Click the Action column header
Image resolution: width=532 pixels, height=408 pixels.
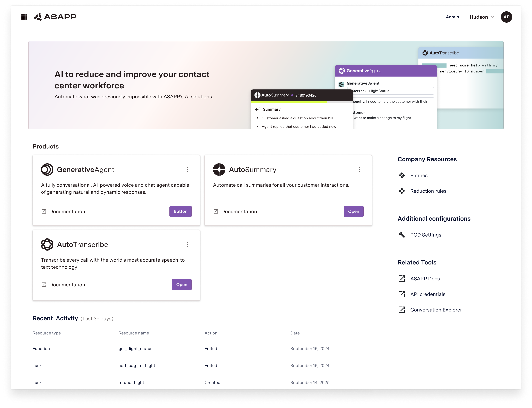click(x=211, y=333)
